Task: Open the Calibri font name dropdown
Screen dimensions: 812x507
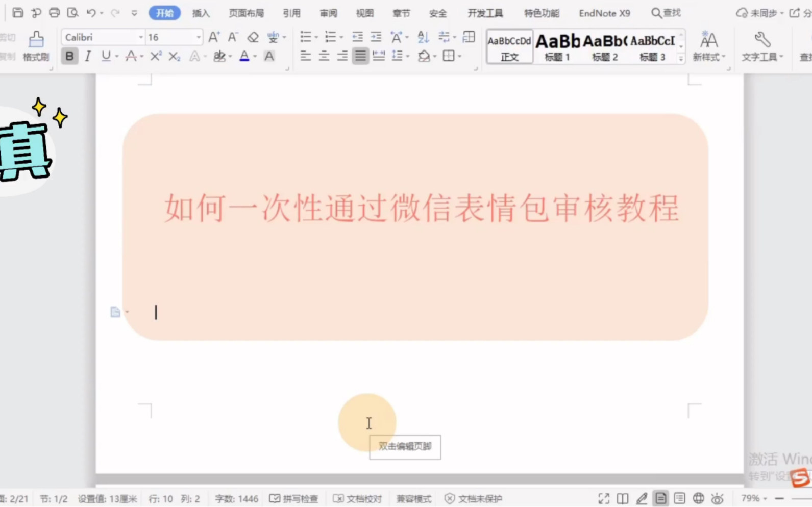Action: 141,37
